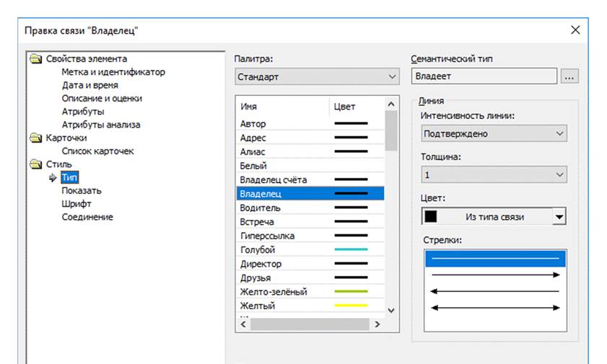Open semantic type browse button with ellipsis

coord(569,76)
